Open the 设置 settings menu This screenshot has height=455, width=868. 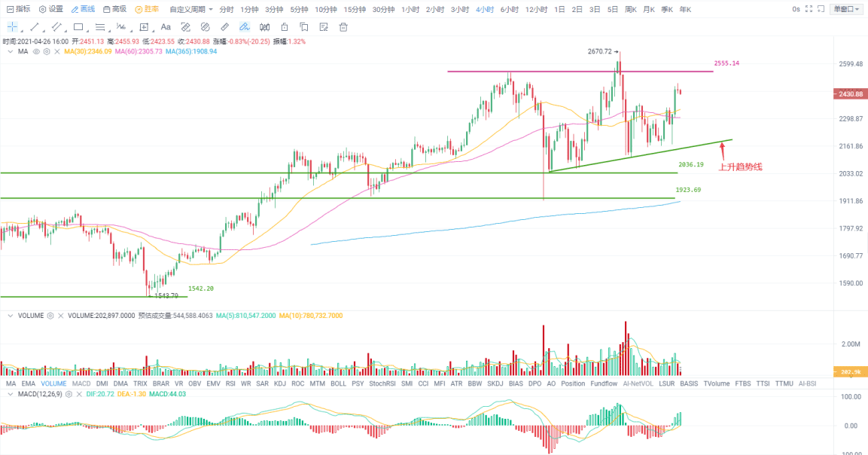pyautogui.click(x=51, y=9)
